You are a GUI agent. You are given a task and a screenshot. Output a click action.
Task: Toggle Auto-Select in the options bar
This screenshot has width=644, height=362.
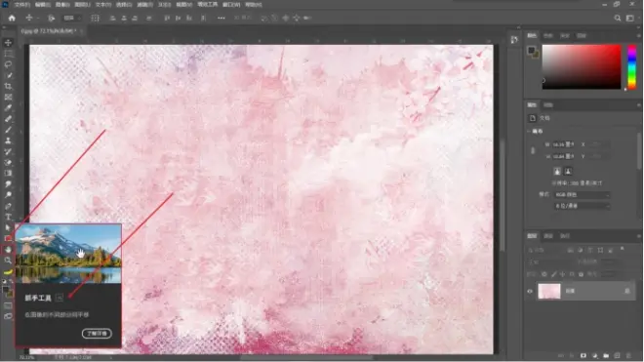pyautogui.click(x=52, y=19)
